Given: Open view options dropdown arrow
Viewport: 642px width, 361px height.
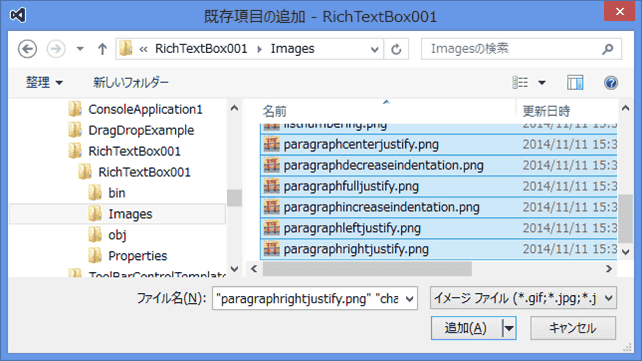Looking at the screenshot, I should coord(542,83).
